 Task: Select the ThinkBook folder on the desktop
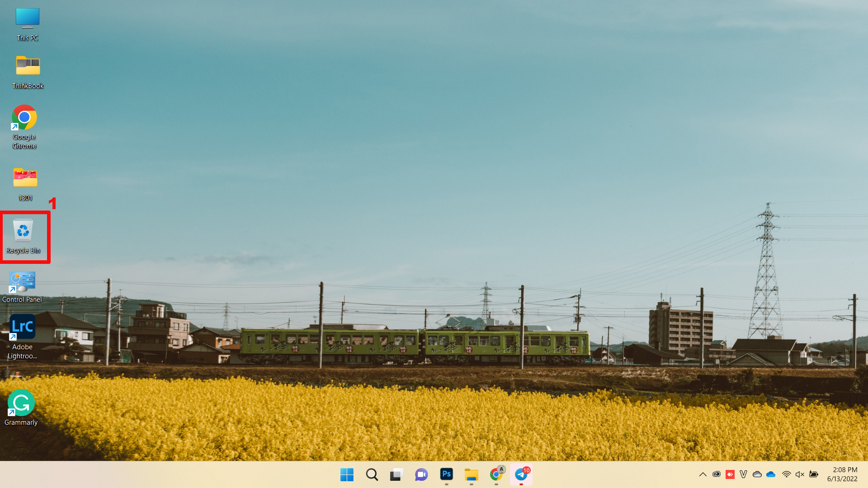pyautogui.click(x=28, y=72)
